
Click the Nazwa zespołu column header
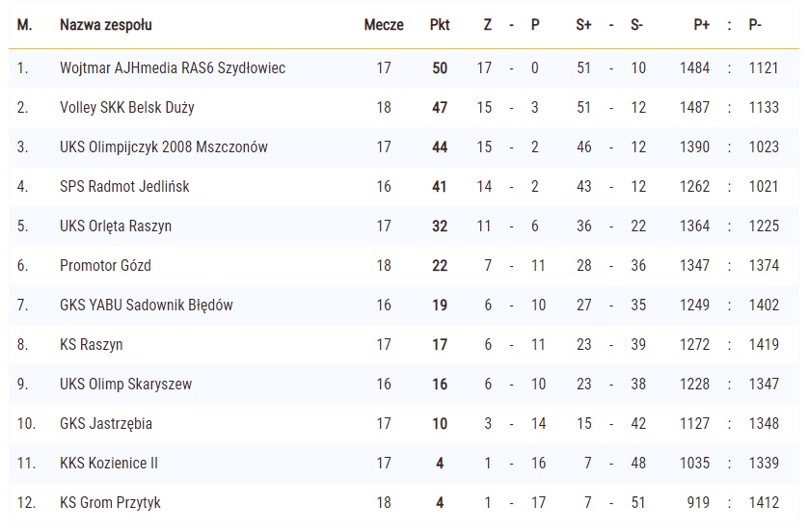coord(105,25)
